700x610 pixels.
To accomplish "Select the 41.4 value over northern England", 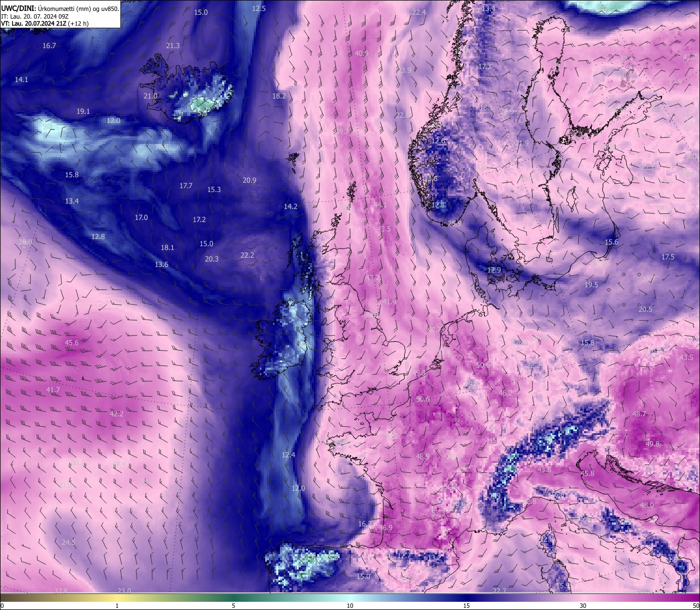I will coord(389,301).
